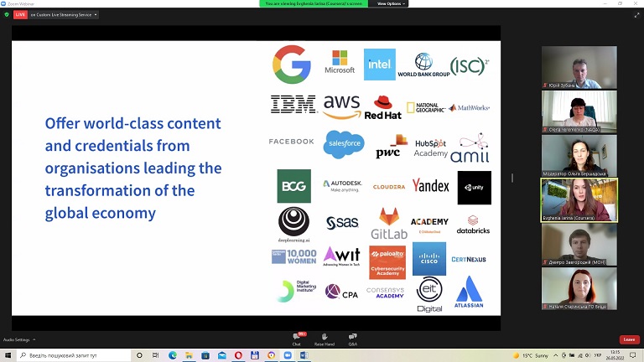Screen dimensions: 644x362
Task: Click the Unity black logo
Action: pyautogui.click(x=475, y=188)
